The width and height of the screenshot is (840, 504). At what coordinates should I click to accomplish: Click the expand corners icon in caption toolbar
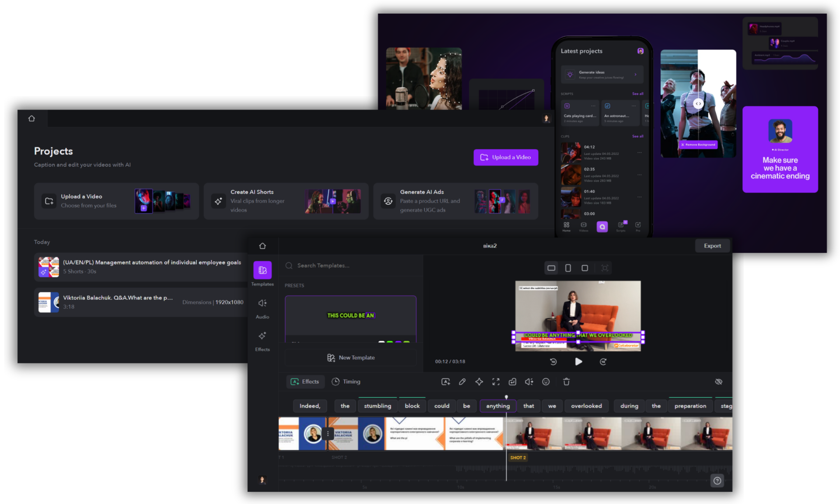coord(496,382)
